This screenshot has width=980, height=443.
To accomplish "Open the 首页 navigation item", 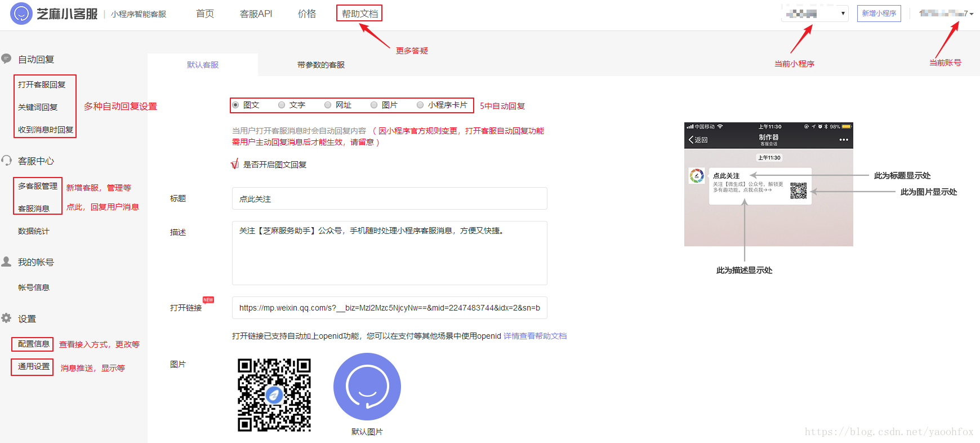I will pos(205,14).
